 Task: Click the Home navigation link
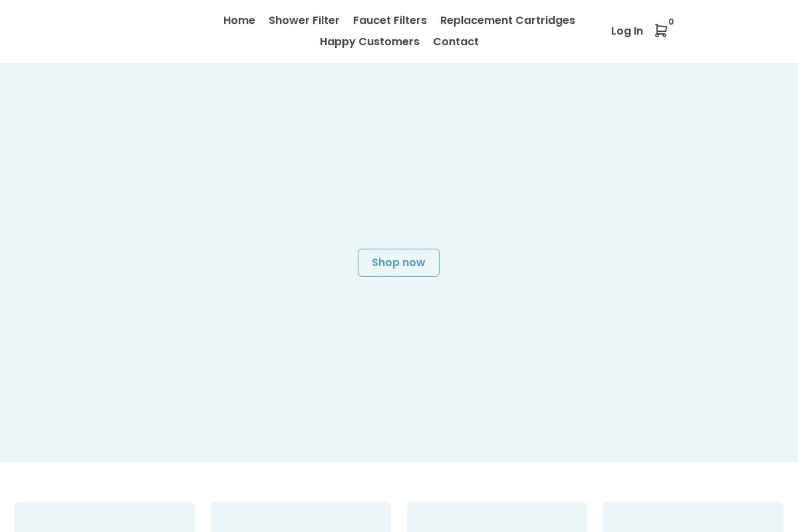tap(239, 21)
